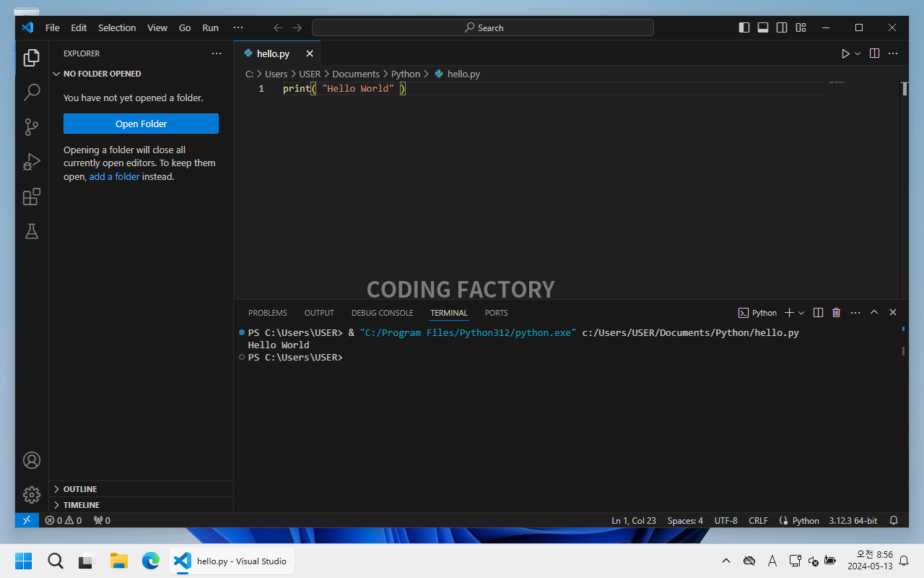Delete the terminal with trash icon
The width and height of the screenshot is (924, 578).
[836, 313]
